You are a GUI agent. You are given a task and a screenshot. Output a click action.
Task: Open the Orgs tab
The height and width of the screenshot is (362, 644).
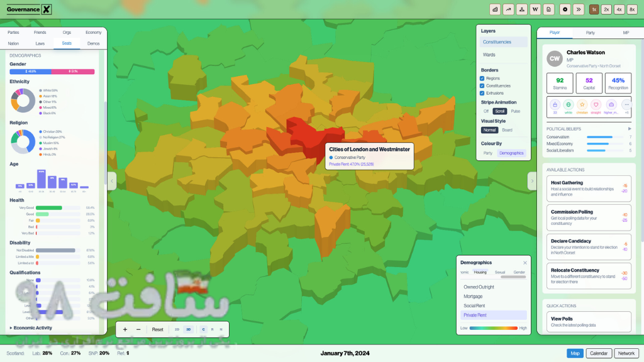(x=67, y=33)
